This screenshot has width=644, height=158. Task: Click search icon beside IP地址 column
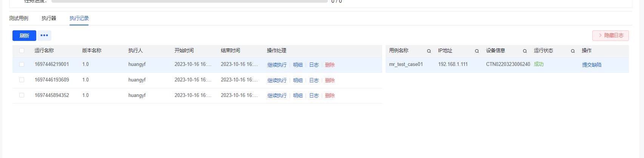coord(477,51)
